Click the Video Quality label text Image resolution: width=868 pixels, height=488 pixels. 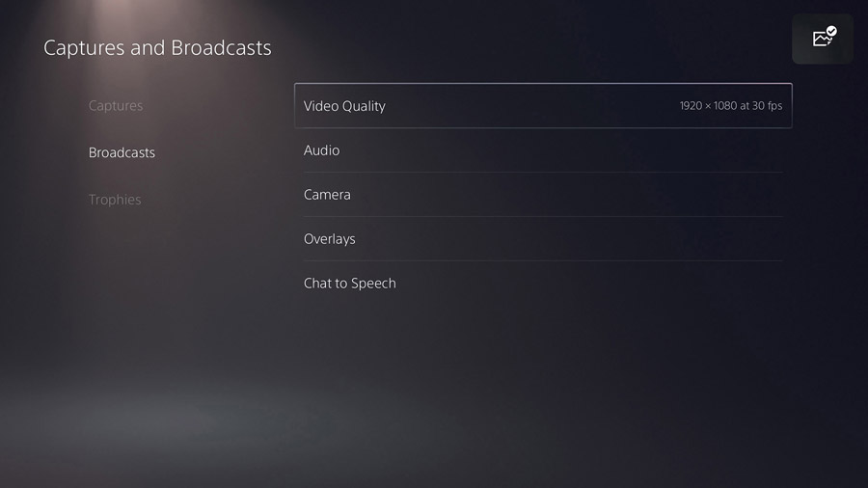[x=344, y=106]
